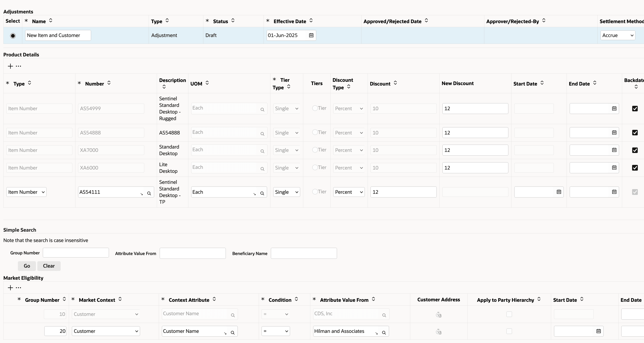Click the Go search button
The height and width of the screenshot is (343, 644).
27,266
